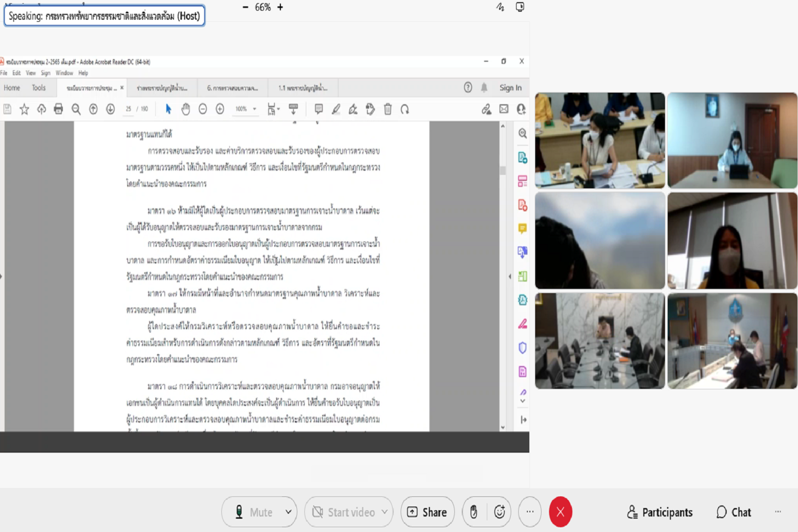Expand more tools chevron in right pane
798x532 pixels.
point(522,401)
